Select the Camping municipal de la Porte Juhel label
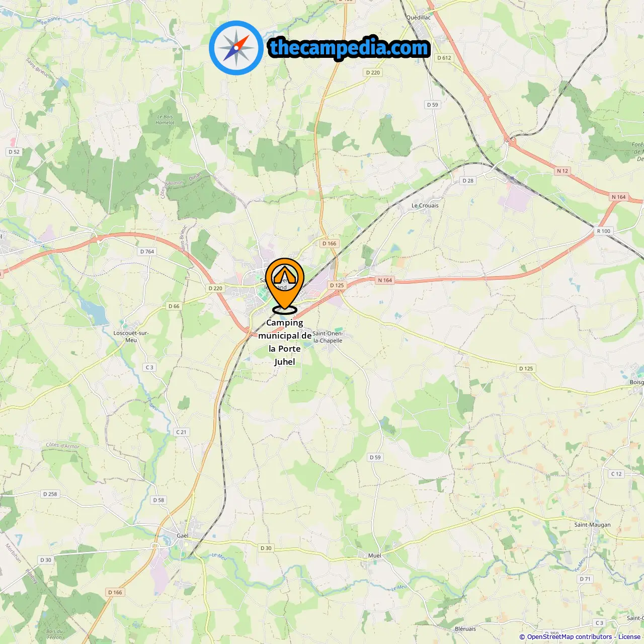Screen dimensions: 644x644 tap(285, 342)
